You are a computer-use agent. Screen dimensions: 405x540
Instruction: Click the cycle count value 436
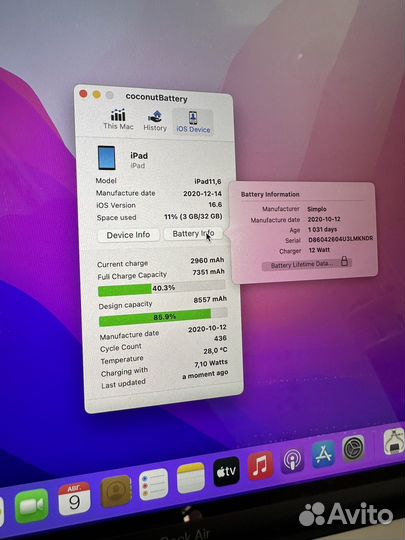coord(220,339)
